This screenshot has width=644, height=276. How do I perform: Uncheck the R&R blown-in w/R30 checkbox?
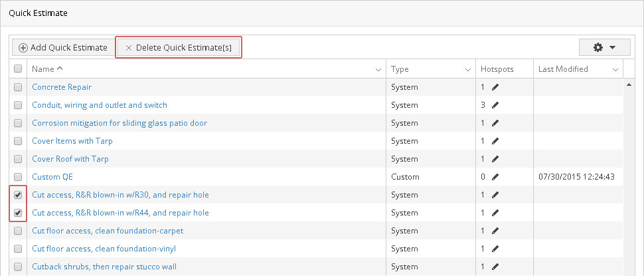[18, 195]
